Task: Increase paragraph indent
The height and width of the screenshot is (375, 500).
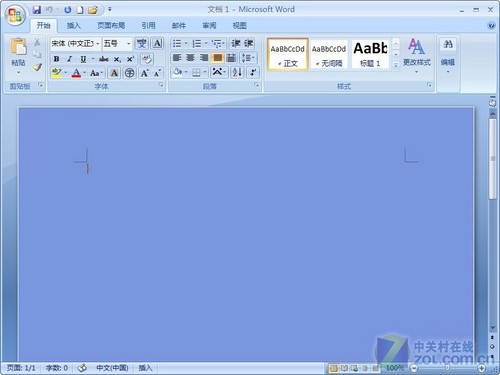Action: [x=249, y=43]
